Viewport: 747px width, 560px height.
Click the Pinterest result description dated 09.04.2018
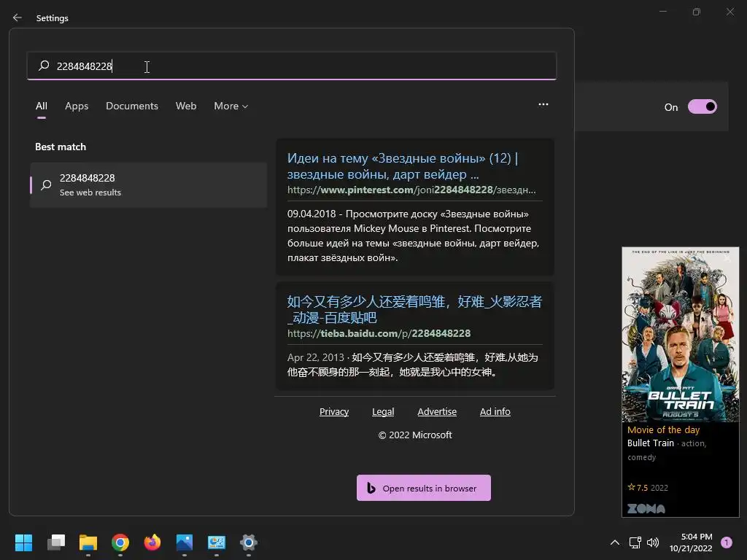[414, 236]
